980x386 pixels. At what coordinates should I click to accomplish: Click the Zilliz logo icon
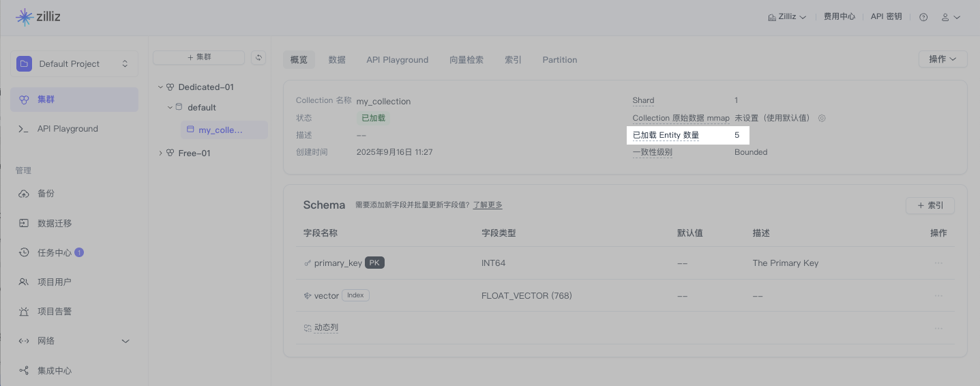[x=25, y=17]
